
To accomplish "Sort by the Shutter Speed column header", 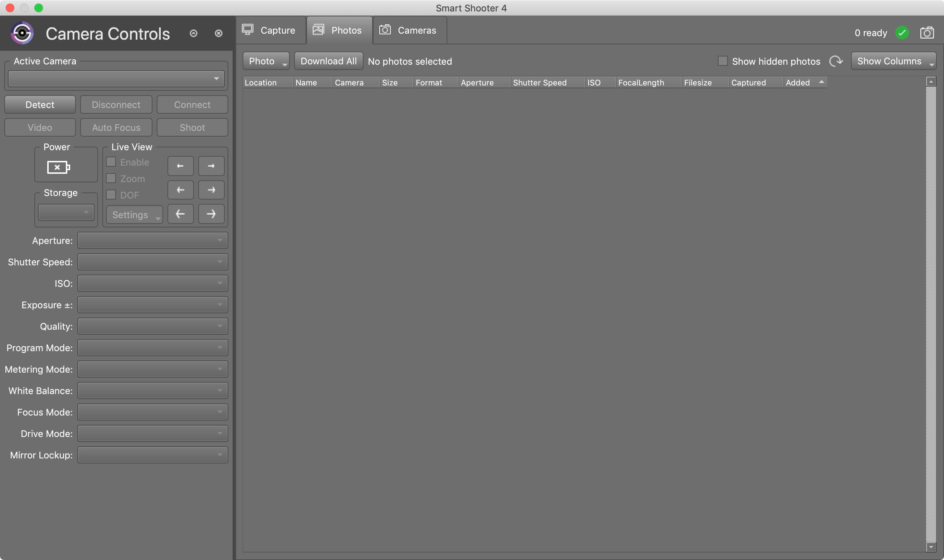I will point(548,82).
